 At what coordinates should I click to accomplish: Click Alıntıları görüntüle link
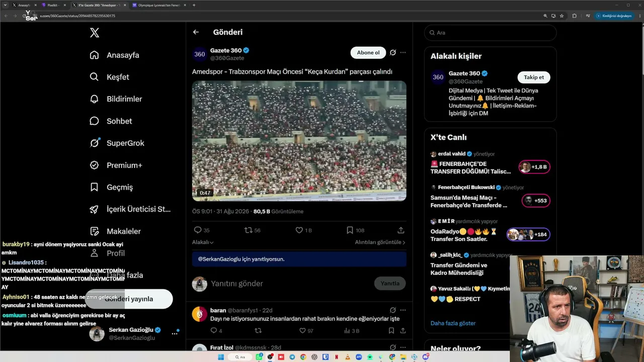click(x=380, y=242)
